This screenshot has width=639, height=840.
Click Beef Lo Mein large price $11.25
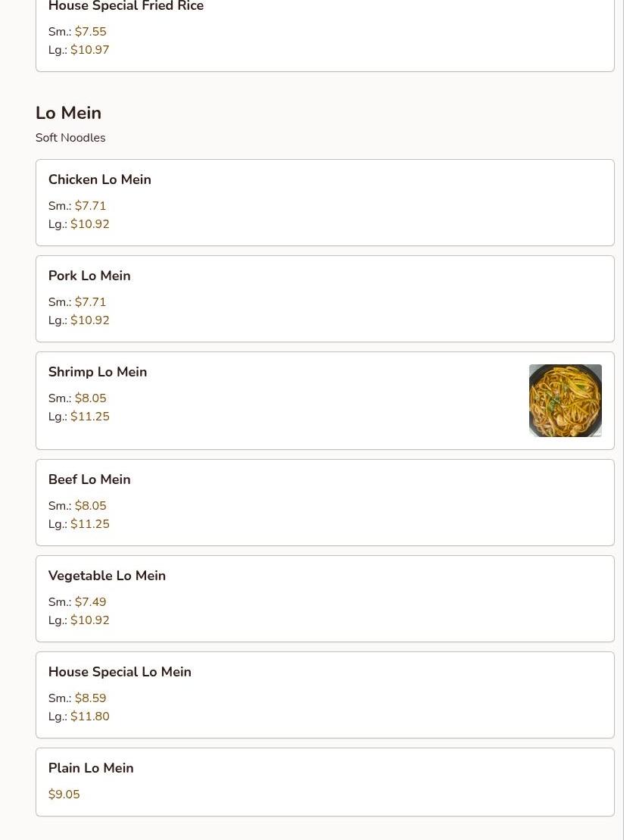click(x=90, y=524)
